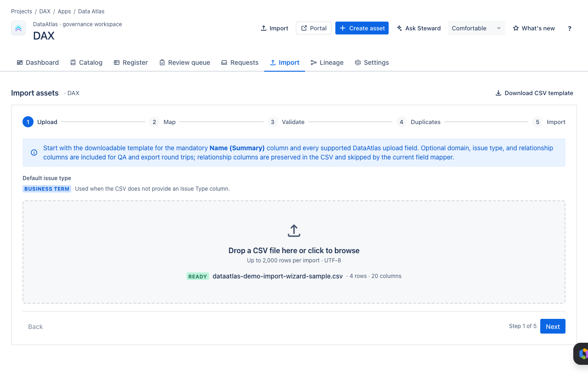Select step 2 Map in wizard
The image size is (588, 374).
(x=162, y=122)
